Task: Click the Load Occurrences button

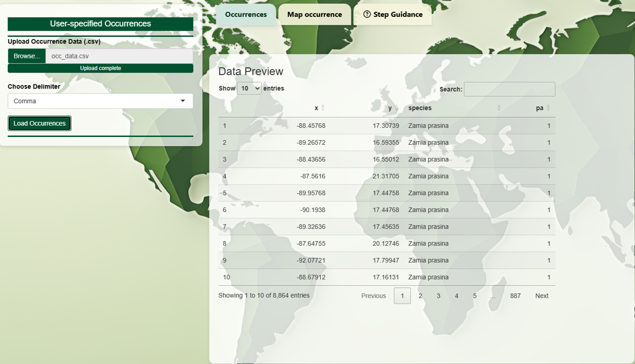Action: (39, 123)
